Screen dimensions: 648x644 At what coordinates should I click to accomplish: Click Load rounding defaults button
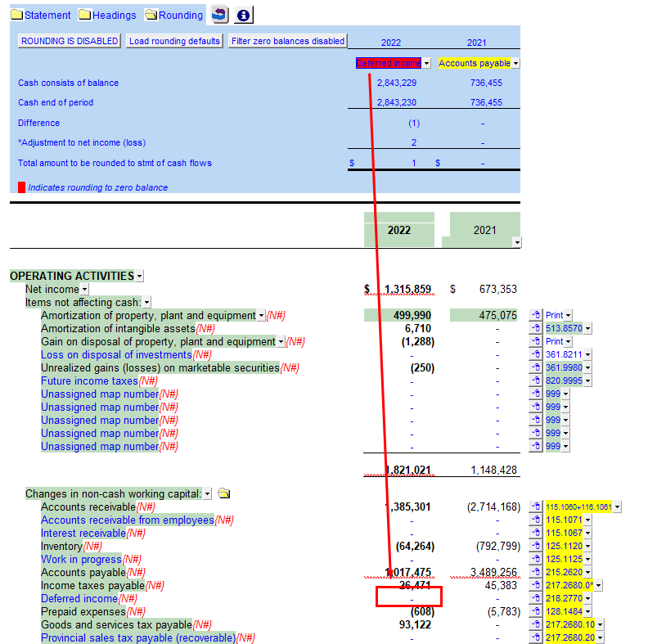[174, 41]
